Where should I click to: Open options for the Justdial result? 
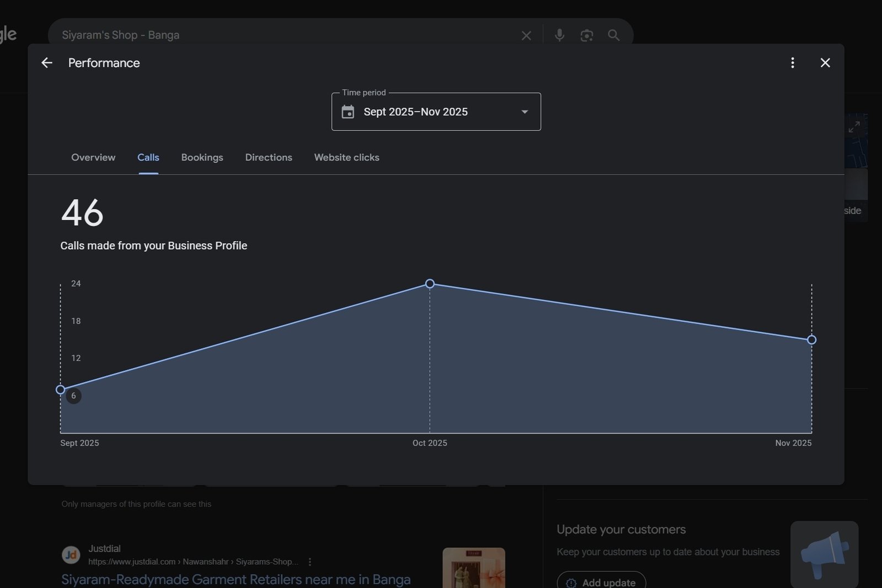[310, 562]
